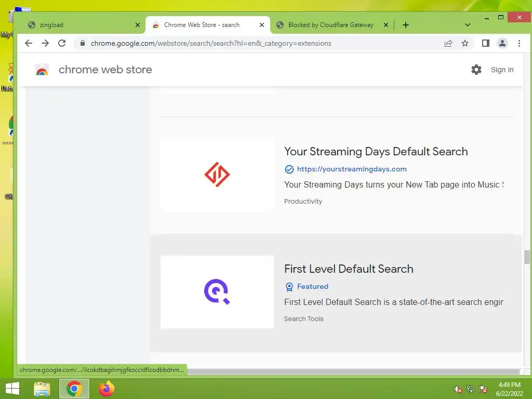
Task: Close the Blocked by Cloudflare Gateway tab
Action: point(386,25)
